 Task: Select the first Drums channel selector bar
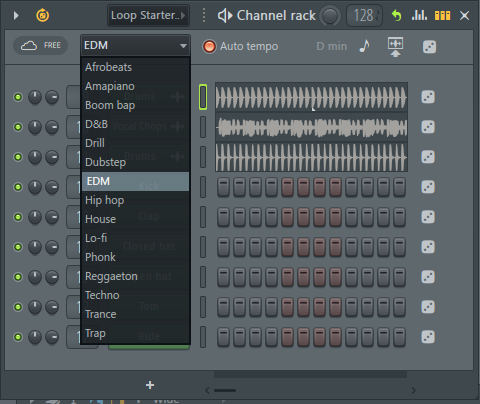203,97
